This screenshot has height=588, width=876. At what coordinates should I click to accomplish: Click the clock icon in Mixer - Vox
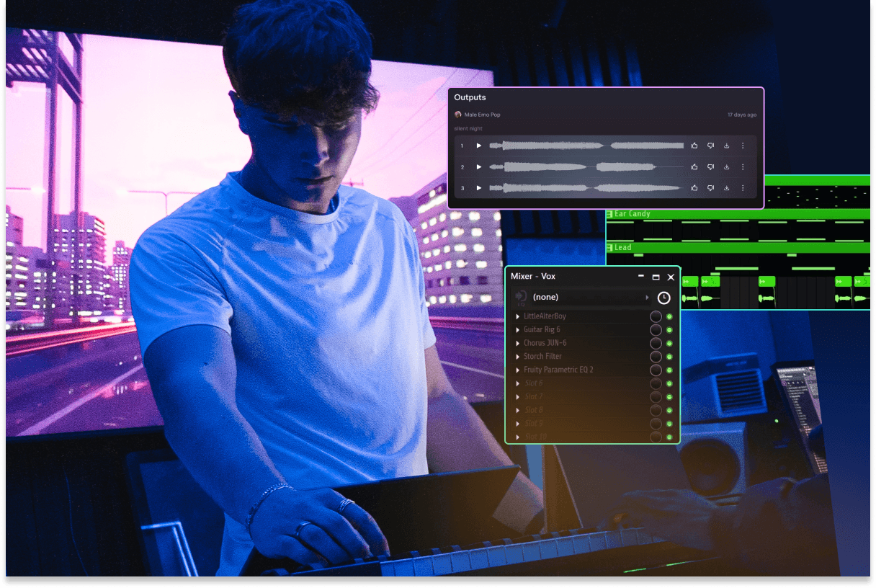click(x=663, y=298)
